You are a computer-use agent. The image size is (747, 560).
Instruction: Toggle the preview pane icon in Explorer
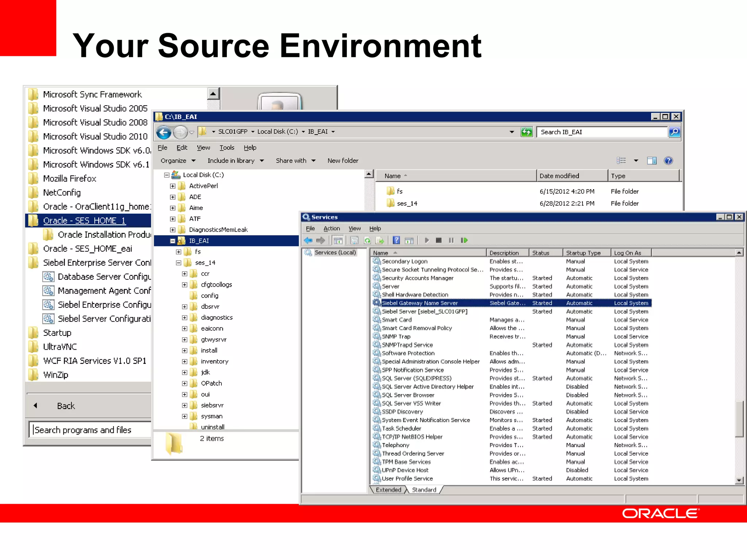tap(651, 160)
